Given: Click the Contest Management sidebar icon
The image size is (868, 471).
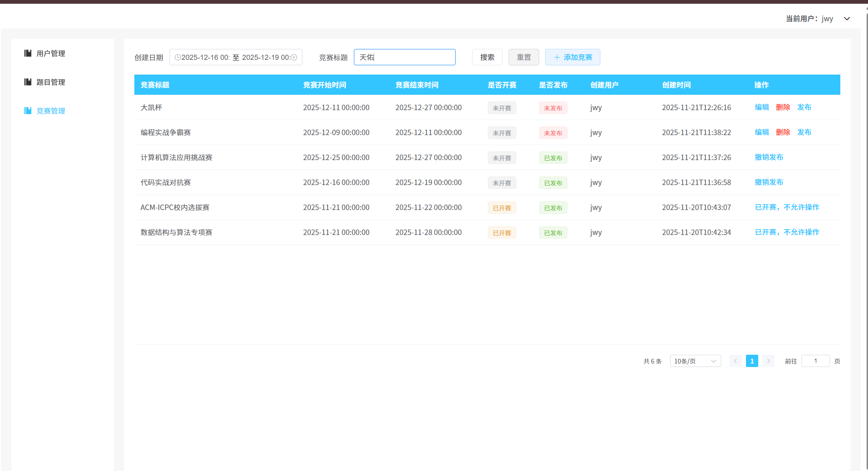Looking at the screenshot, I should [28, 110].
